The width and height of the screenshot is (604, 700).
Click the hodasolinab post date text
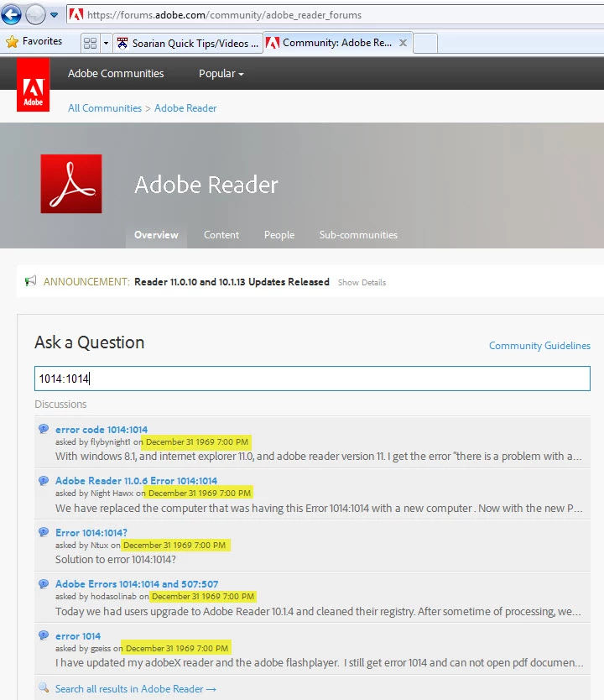click(203, 597)
